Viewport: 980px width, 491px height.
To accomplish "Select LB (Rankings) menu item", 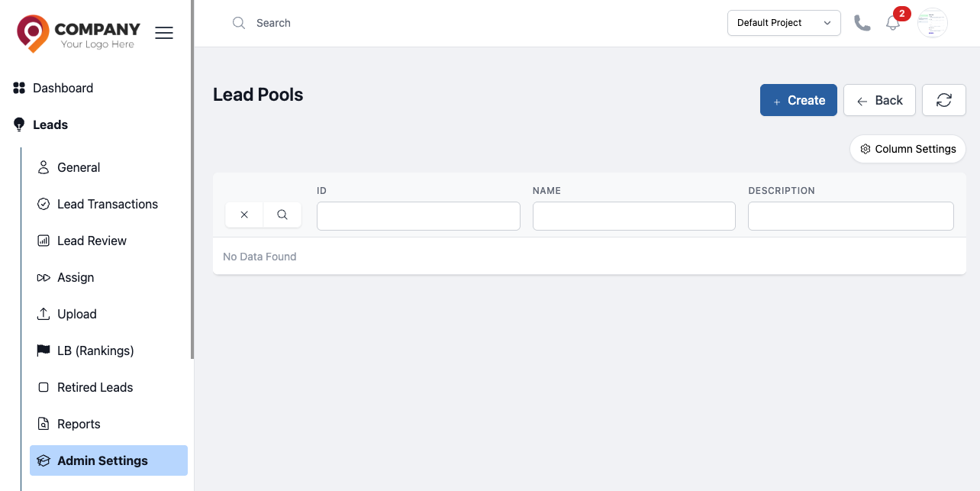I will [95, 350].
